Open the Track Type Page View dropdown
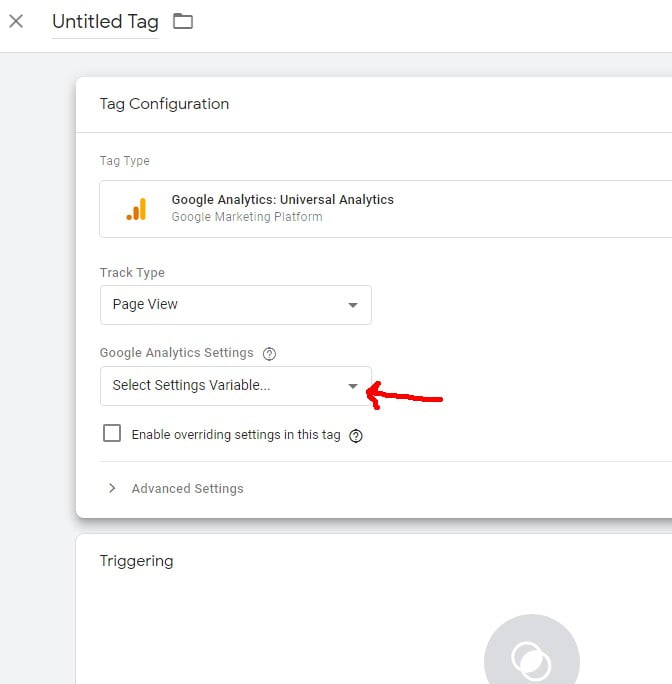 tap(236, 304)
